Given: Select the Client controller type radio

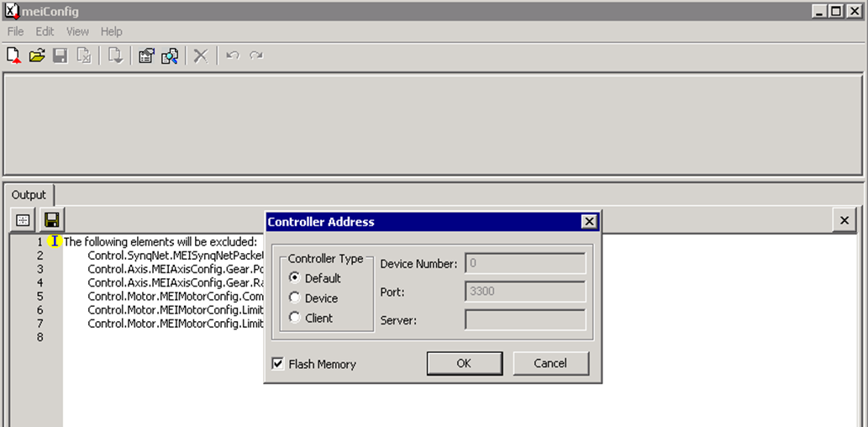Looking at the screenshot, I should (295, 318).
